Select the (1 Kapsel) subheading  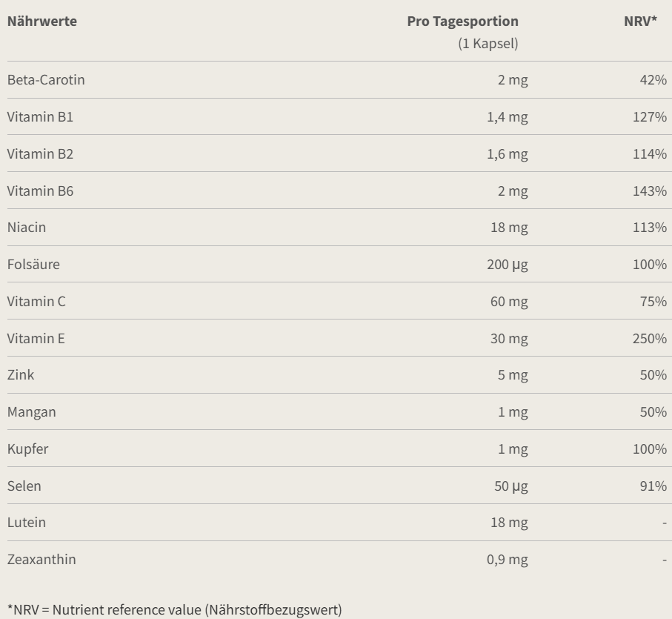(488, 43)
